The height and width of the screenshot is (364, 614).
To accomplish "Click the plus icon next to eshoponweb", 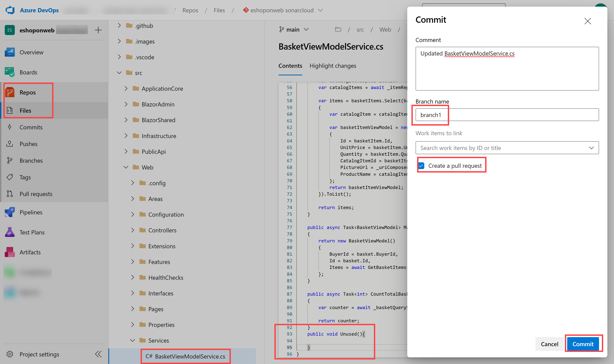I will point(98,30).
